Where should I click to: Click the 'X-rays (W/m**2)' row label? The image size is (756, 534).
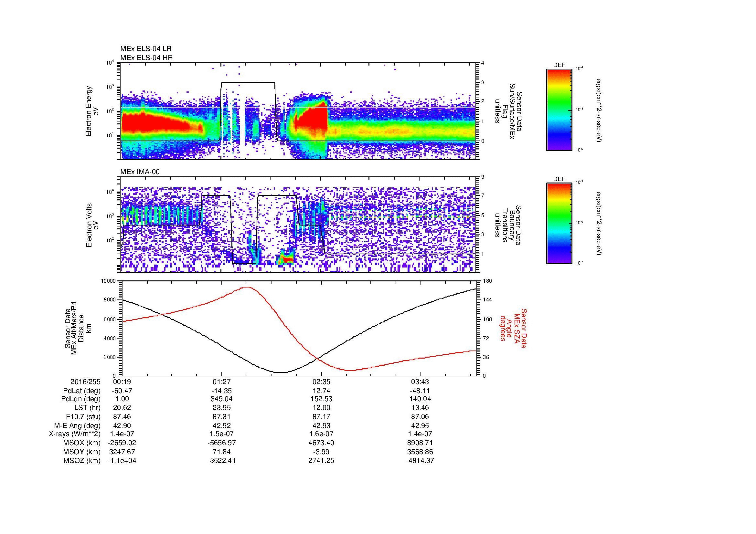(x=74, y=434)
